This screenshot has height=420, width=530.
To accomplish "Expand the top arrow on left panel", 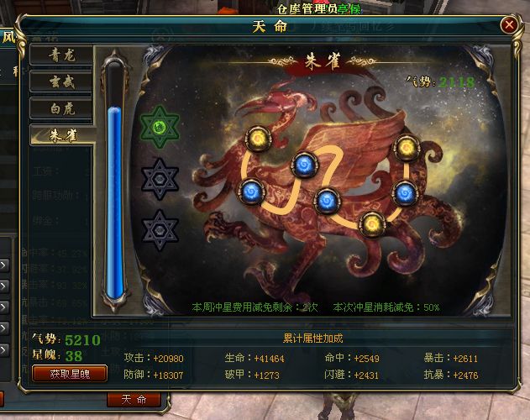I will [x=4, y=265].
